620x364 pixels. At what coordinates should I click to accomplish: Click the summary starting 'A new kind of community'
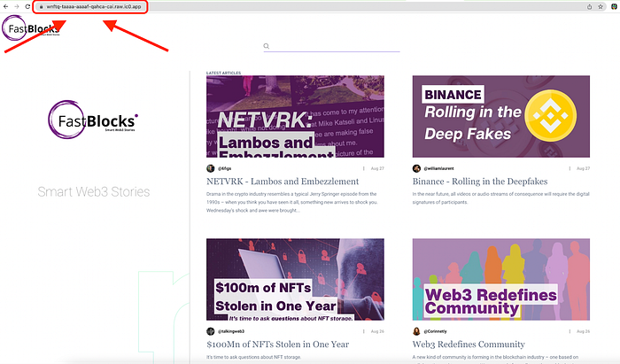495,357
